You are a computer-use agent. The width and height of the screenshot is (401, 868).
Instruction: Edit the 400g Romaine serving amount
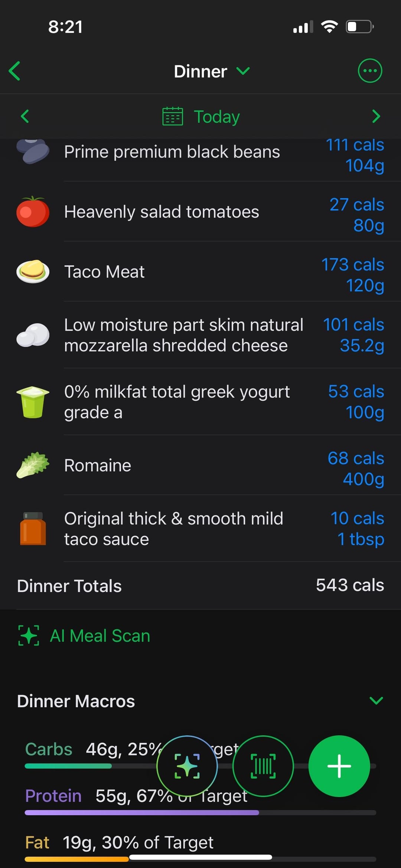point(363,479)
